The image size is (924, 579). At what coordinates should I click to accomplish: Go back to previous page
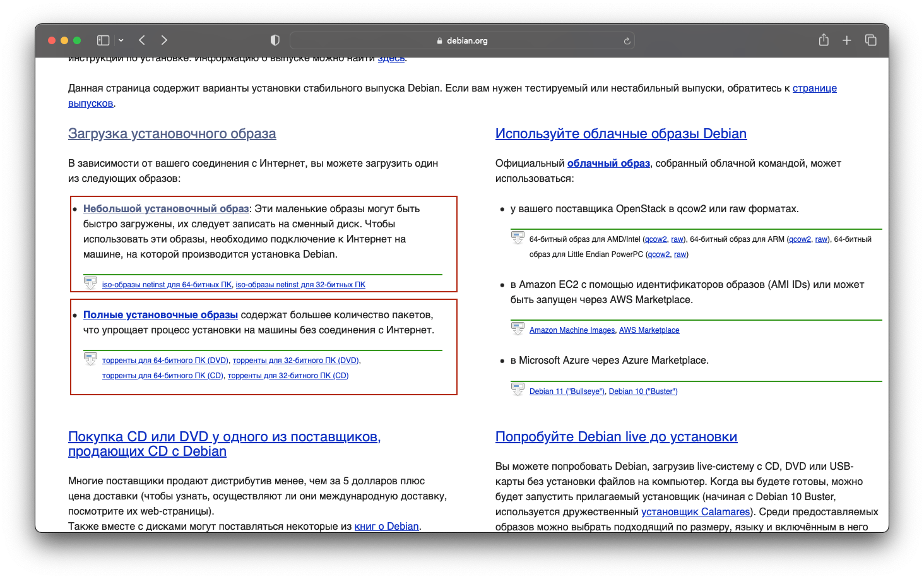(142, 40)
